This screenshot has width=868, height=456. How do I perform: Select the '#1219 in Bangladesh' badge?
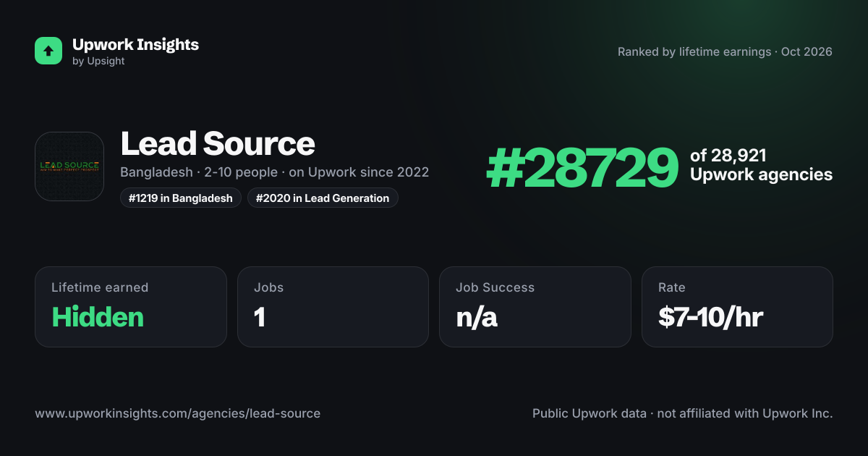pos(181,198)
